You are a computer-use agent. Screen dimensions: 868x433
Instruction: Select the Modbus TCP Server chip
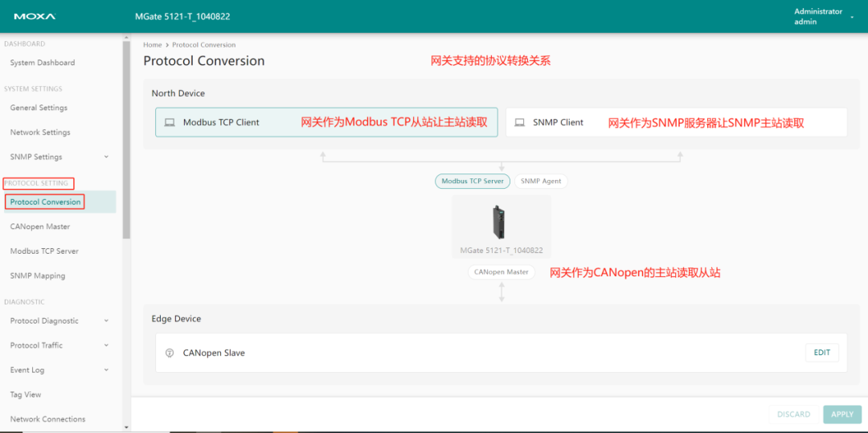(x=473, y=181)
